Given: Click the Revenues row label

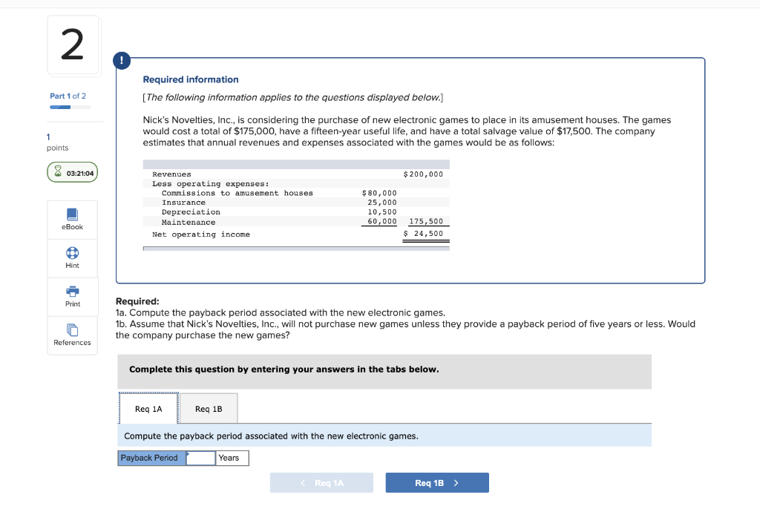Looking at the screenshot, I should (171, 174).
